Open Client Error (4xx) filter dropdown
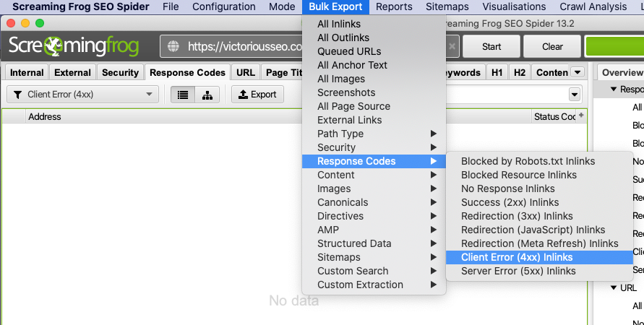The image size is (644, 325). [x=83, y=95]
